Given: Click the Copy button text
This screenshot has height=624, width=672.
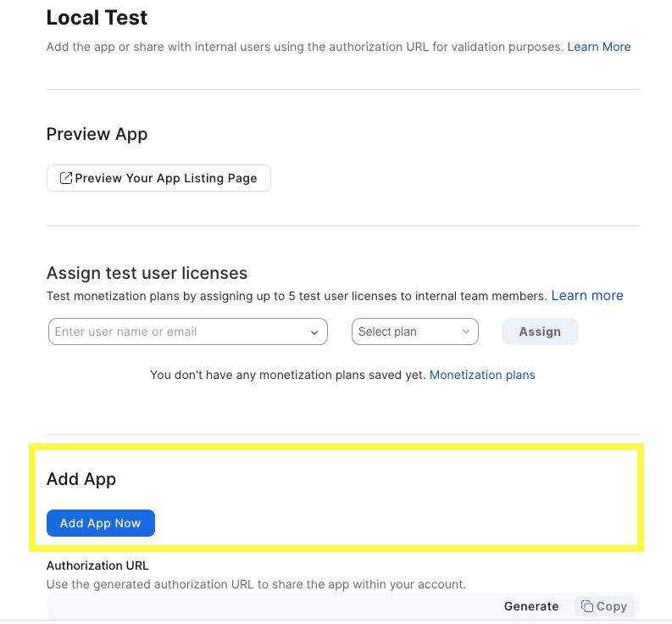Looking at the screenshot, I should pos(612,606).
